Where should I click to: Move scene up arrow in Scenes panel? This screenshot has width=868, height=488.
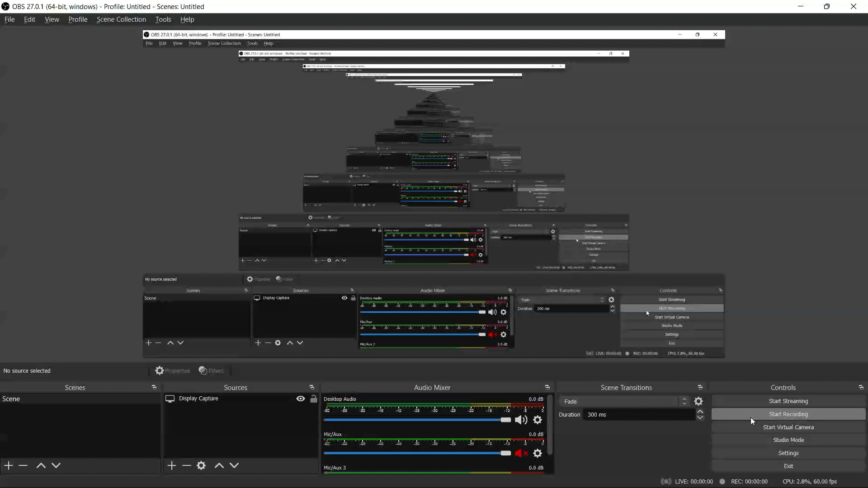coord(41,465)
